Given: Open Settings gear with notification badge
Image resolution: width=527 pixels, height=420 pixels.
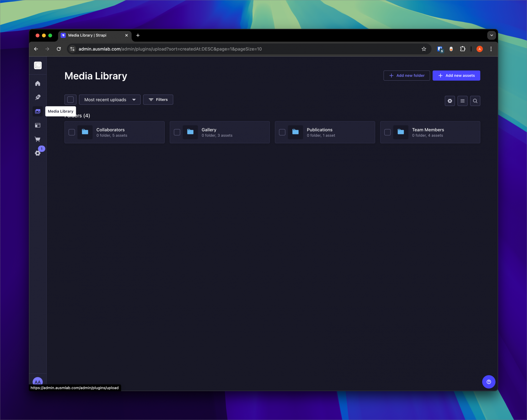Looking at the screenshot, I should pyautogui.click(x=38, y=153).
